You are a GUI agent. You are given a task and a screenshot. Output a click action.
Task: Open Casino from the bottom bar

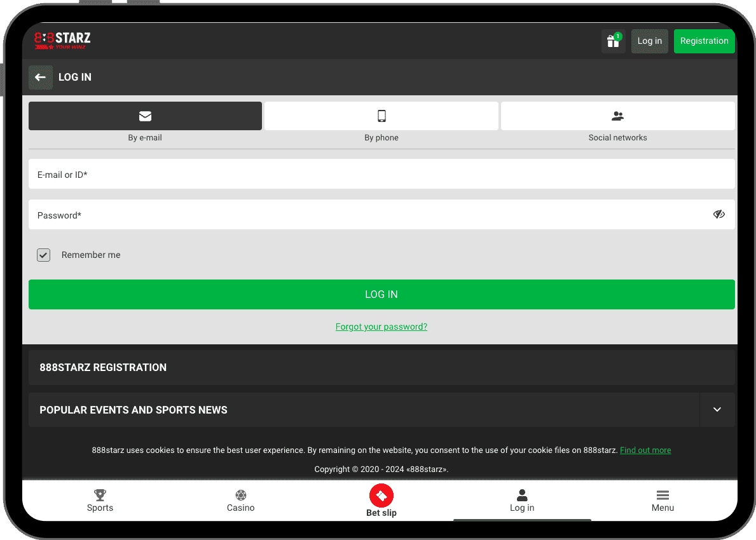click(240, 501)
